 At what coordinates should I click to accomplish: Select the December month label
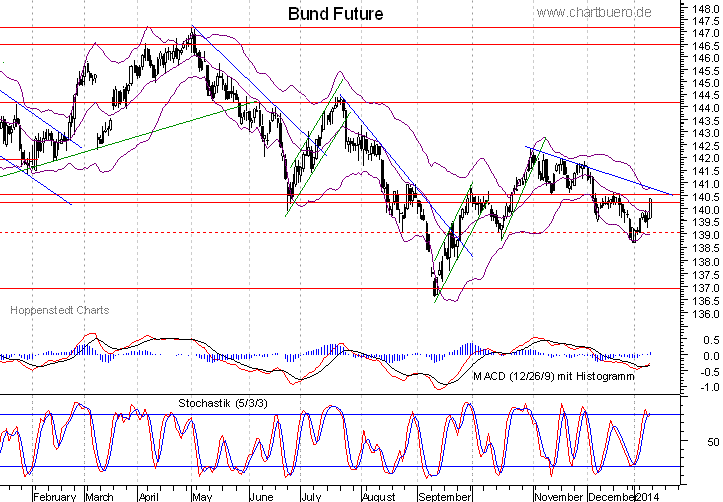pos(611,496)
